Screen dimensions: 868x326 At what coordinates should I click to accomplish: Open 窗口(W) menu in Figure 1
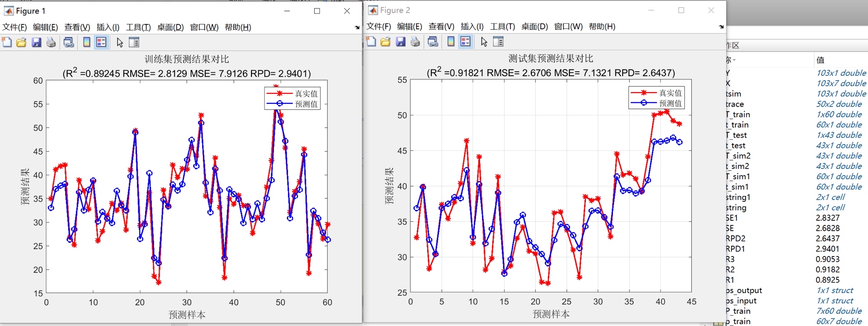tap(204, 27)
